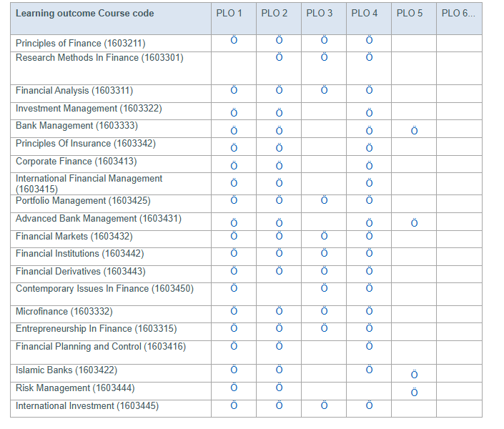The image size is (504, 429).
Task: Click PLO 2 mark for Risk Management
Action: pos(280,388)
